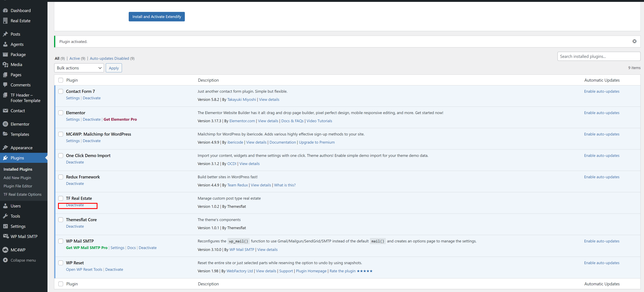Check the WP Mail SMTP plugin checkbox
The height and width of the screenshot is (292, 644).
61,241
